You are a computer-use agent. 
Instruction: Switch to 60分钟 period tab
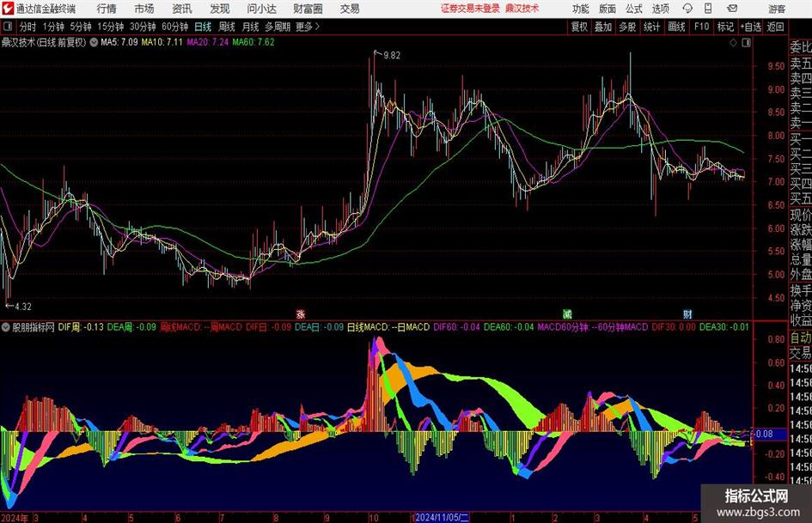(175, 27)
